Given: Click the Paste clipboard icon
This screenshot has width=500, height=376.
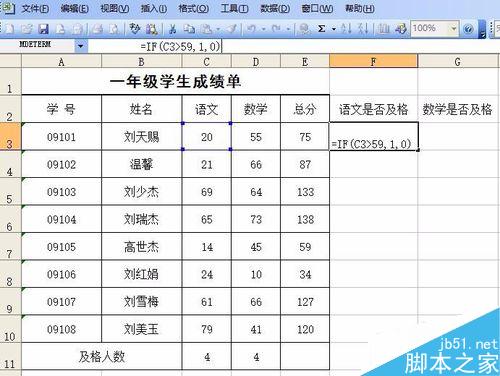Looking at the screenshot, I should click(207, 29).
